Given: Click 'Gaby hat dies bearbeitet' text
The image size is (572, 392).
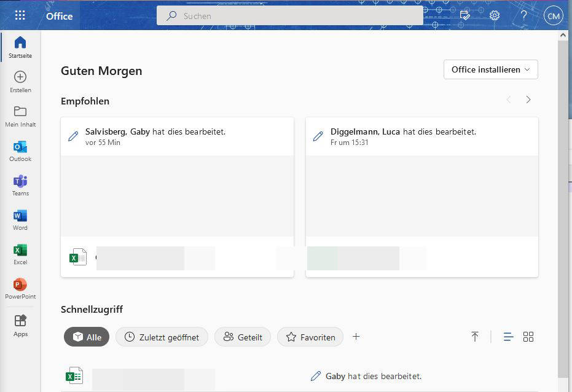Looking at the screenshot, I should point(374,376).
